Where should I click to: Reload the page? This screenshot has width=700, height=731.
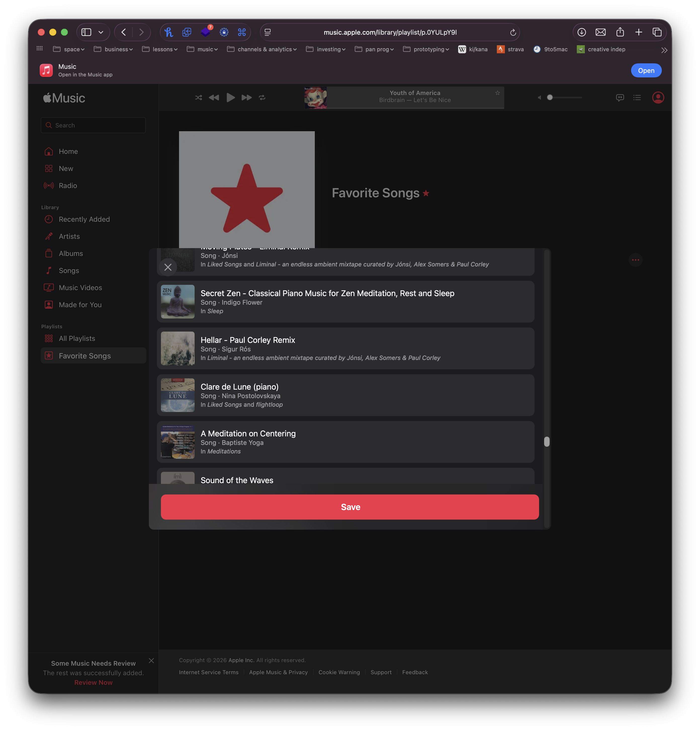(513, 32)
